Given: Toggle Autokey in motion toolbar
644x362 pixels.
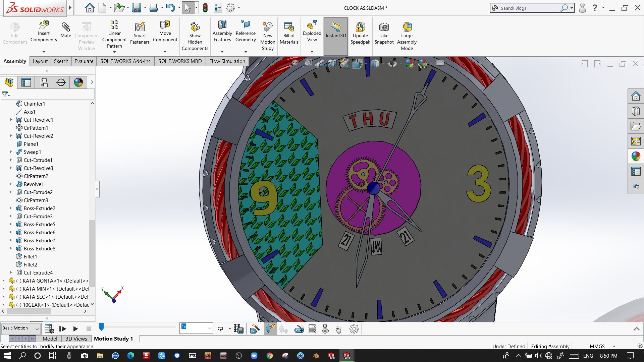Looking at the screenshot, I should (270, 329).
